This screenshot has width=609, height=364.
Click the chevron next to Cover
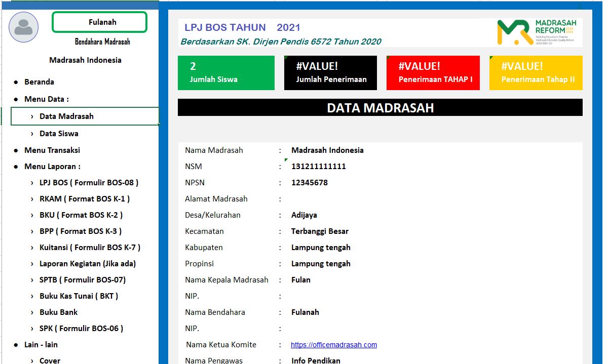click(32, 360)
